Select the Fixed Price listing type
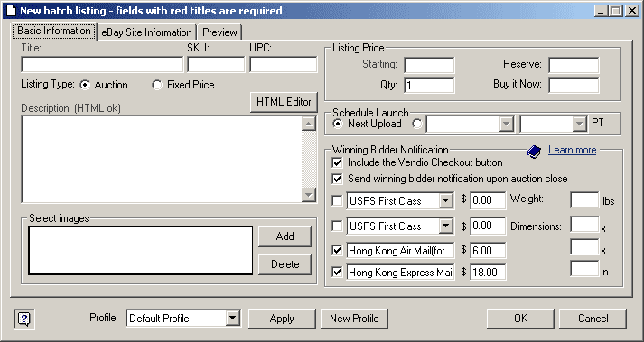644x342 pixels. (157, 85)
